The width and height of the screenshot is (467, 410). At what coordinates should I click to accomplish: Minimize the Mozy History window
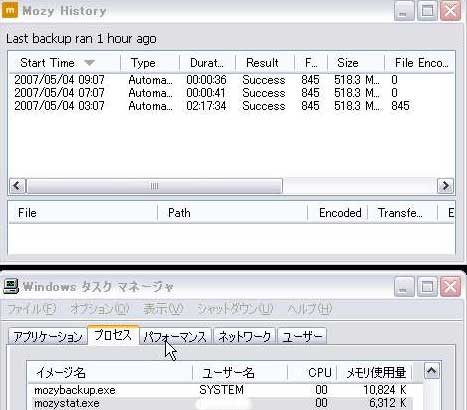[404, 11]
